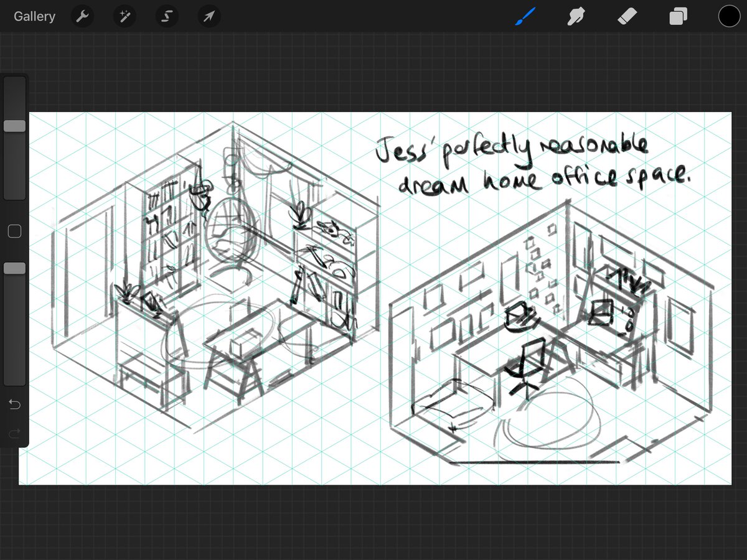Undo the last stroke
This screenshot has width=747, height=560.
[14, 405]
